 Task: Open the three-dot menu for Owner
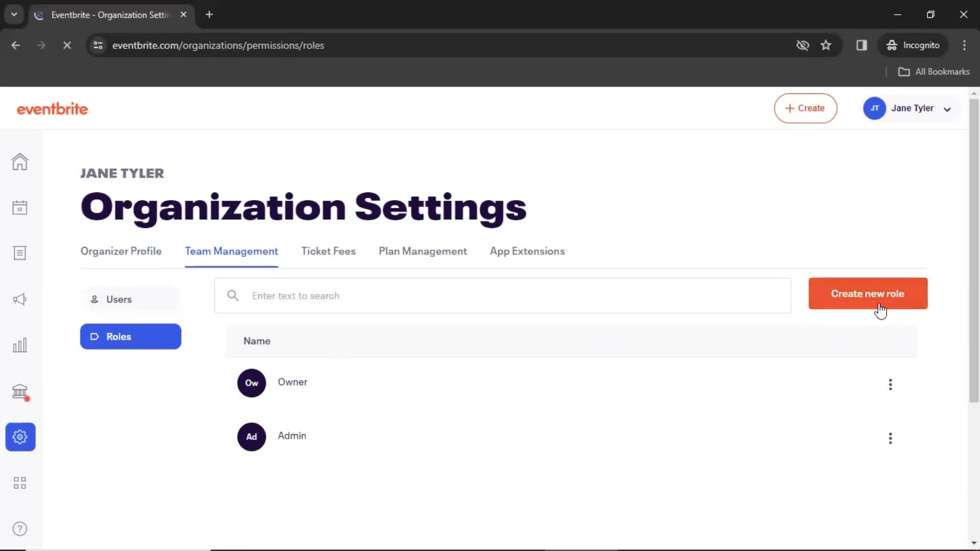point(890,384)
